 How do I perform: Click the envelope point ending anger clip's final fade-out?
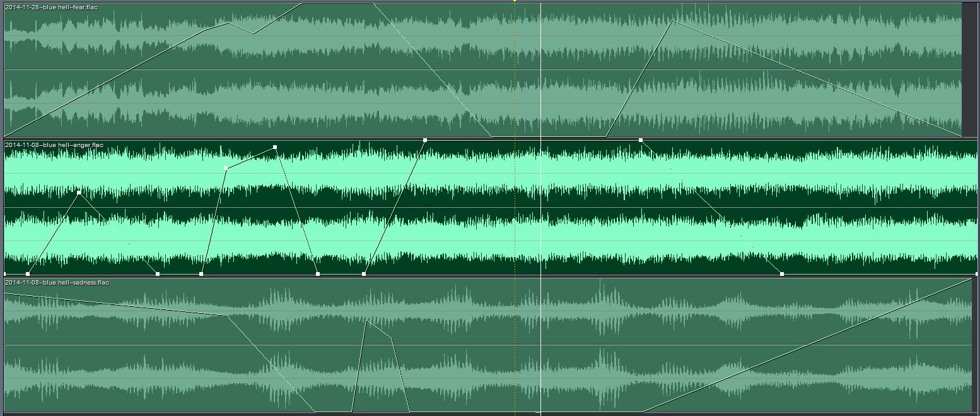pyautogui.click(x=782, y=274)
